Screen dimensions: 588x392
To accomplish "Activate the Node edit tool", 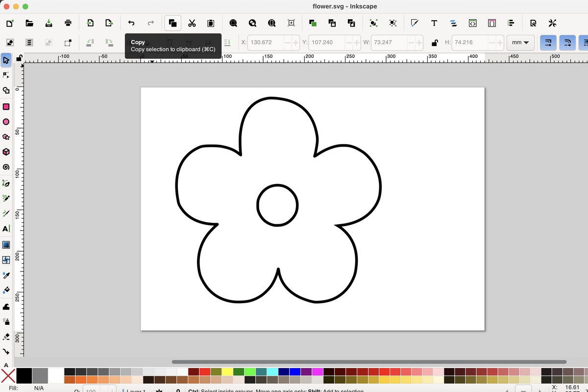I will pos(6,76).
